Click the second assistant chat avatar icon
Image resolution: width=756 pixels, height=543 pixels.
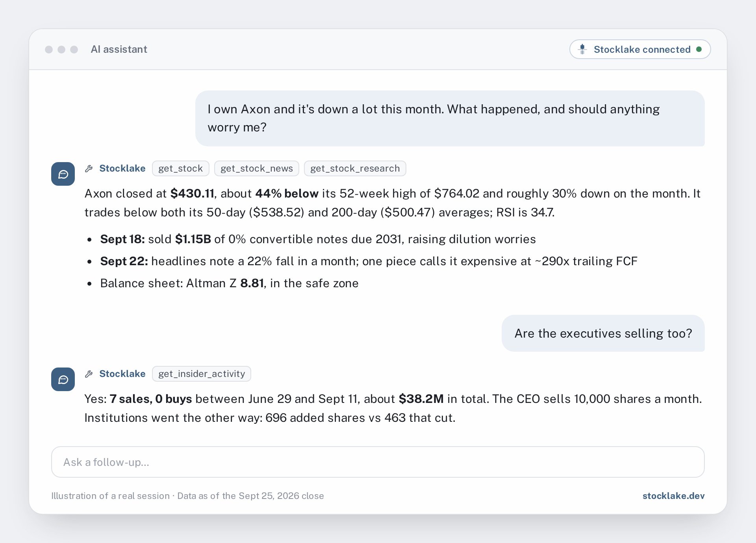pos(63,379)
